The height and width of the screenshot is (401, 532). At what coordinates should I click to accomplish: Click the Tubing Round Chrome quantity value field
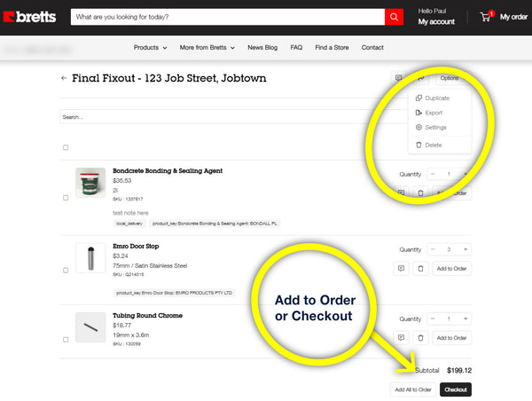click(449, 318)
